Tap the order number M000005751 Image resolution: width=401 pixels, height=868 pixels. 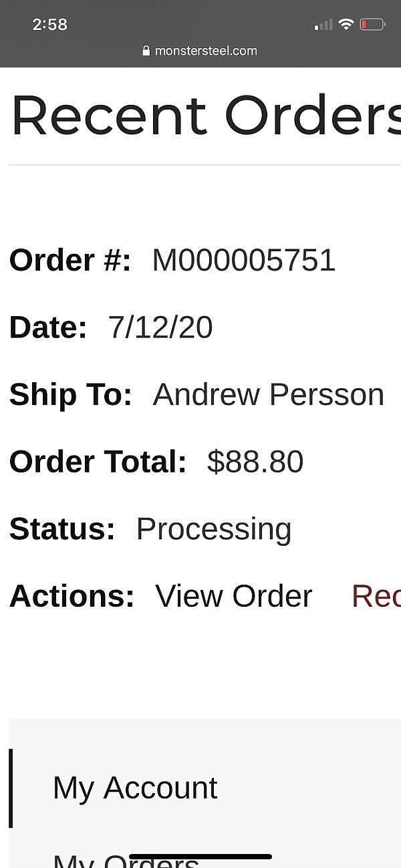click(x=244, y=260)
